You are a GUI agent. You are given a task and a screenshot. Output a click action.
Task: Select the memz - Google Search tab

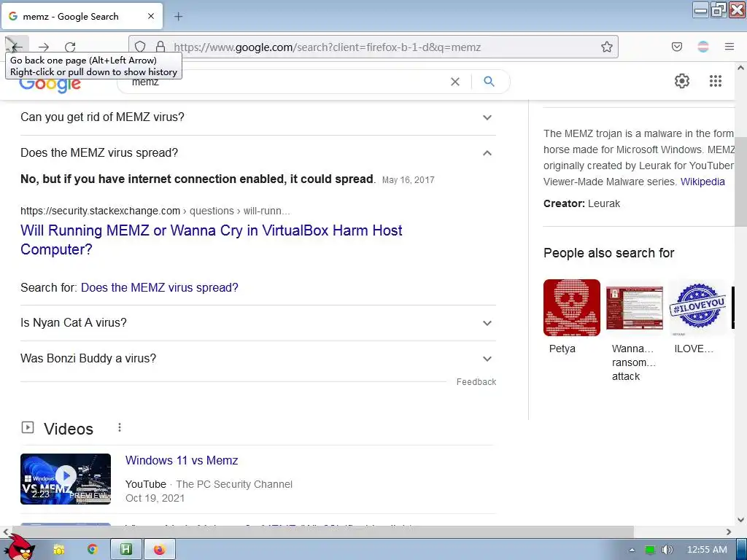(x=82, y=16)
